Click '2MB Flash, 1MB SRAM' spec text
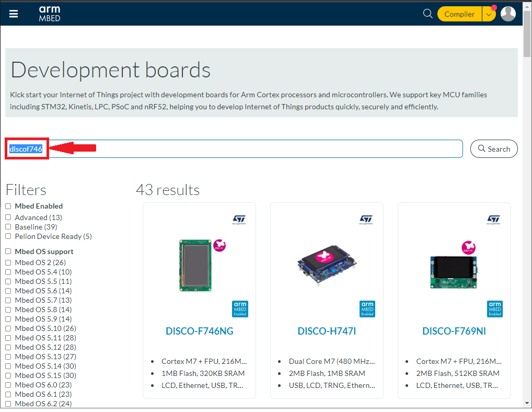 pyautogui.click(x=327, y=373)
